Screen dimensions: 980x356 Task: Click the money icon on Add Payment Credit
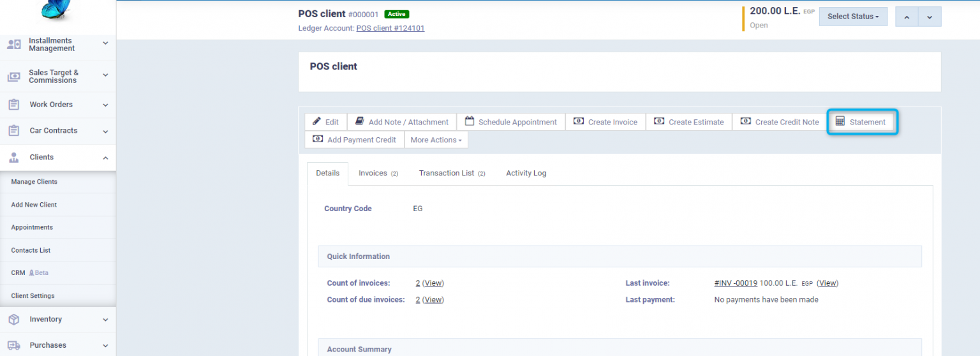[318, 139]
